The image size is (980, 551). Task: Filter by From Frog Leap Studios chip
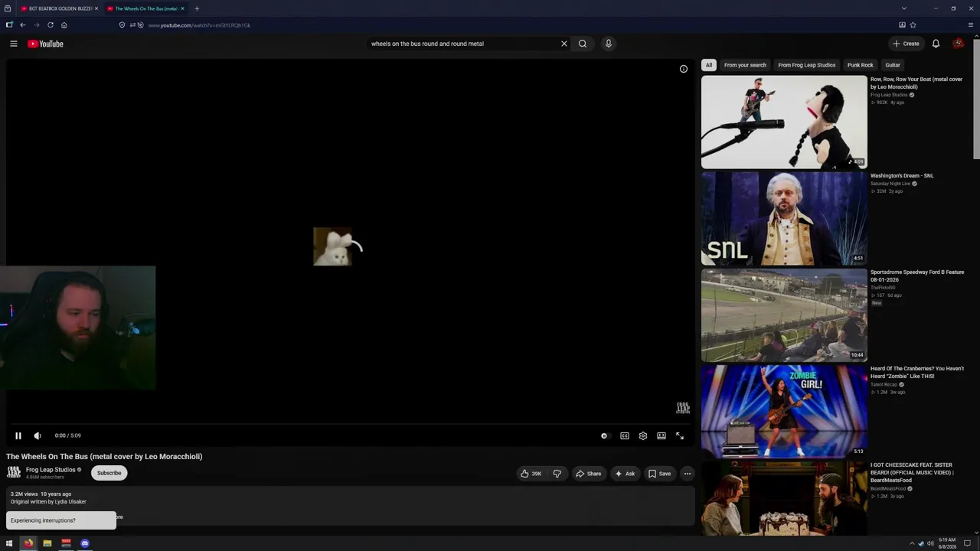pyautogui.click(x=807, y=65)
